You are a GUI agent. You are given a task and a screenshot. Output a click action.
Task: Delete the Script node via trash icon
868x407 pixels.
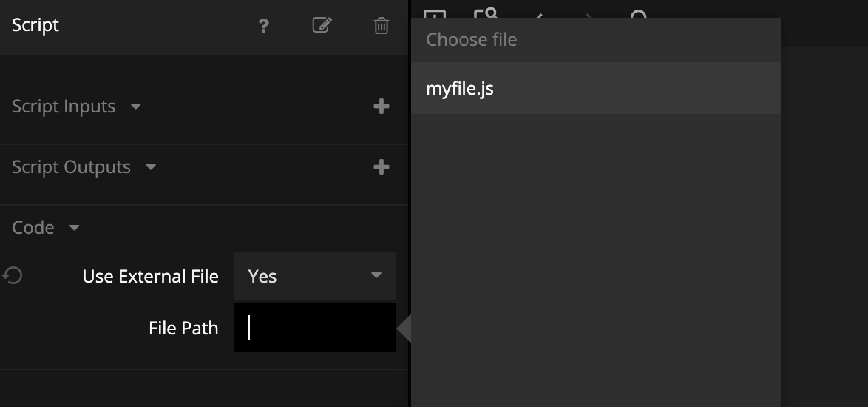coord(382,26)
